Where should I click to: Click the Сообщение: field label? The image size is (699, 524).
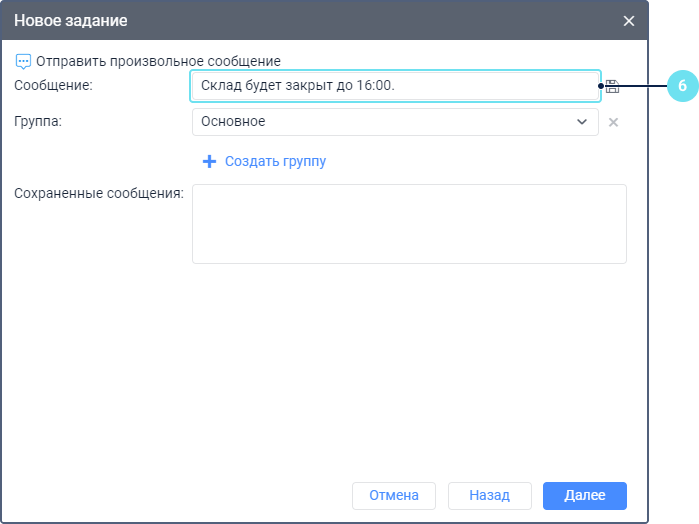point(53,86)
